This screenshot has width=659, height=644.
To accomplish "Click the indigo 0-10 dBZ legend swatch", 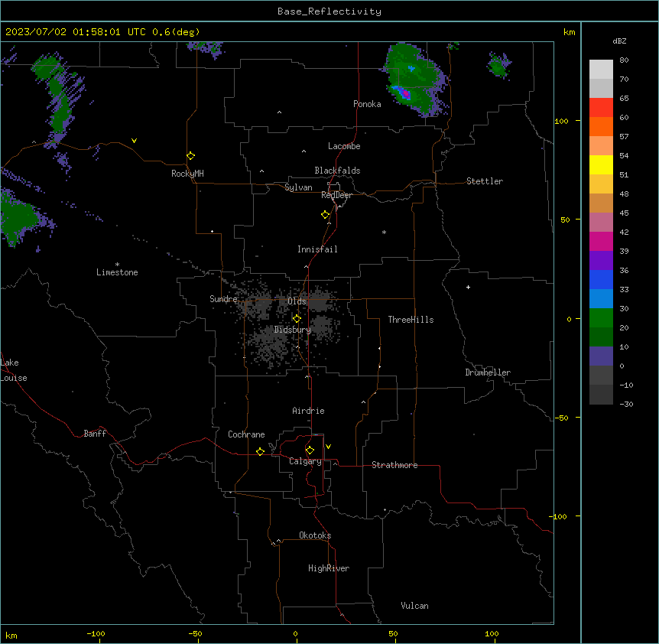I will (601, 356).
